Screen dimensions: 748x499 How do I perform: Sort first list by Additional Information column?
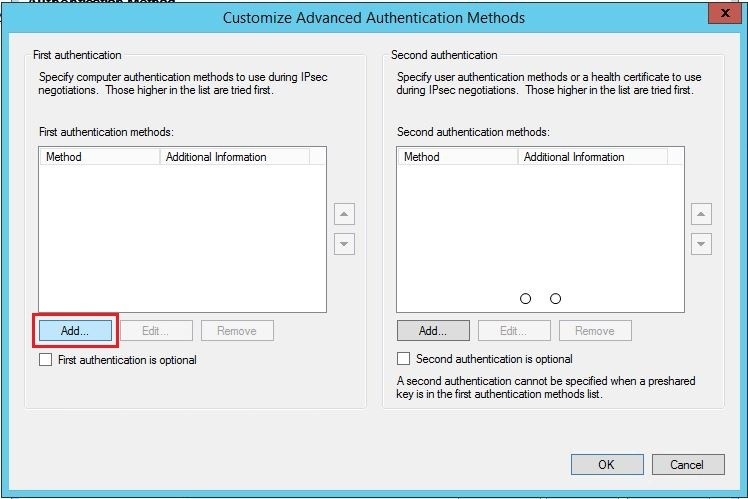tap(235, 156)
